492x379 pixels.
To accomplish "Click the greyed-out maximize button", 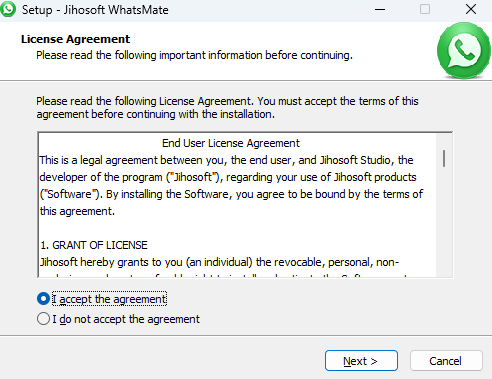I will pyautogui.click(x=425, y=9).
